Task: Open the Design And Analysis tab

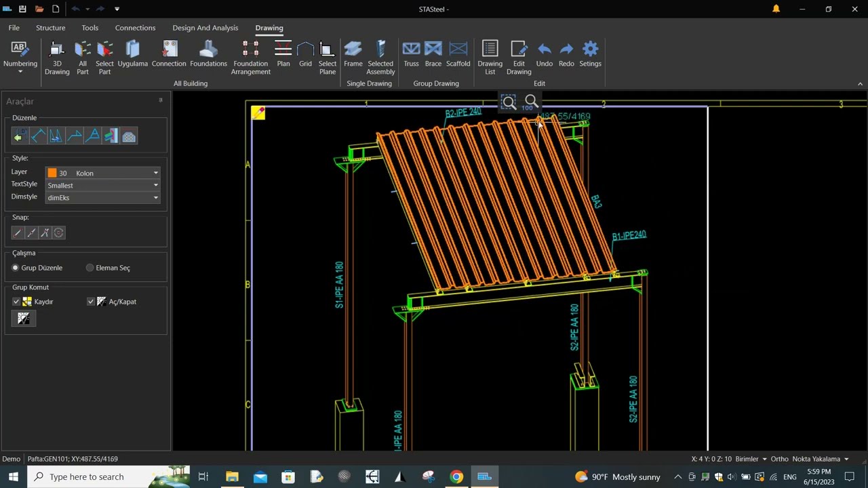Action: pos(205,28)
